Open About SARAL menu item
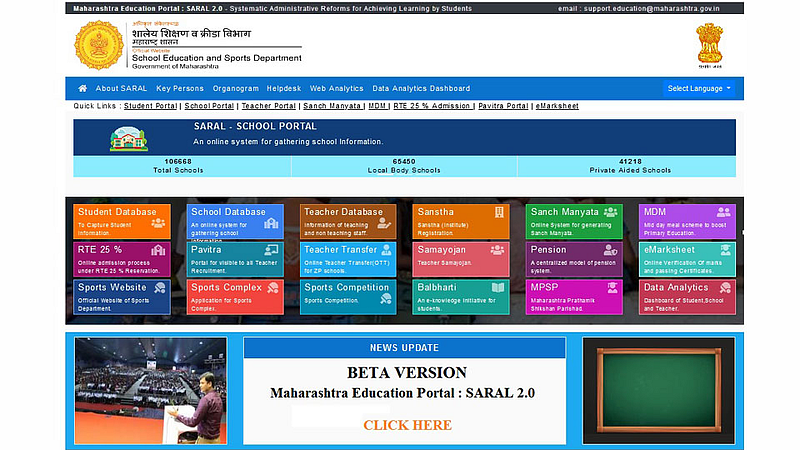 point(121,88)
